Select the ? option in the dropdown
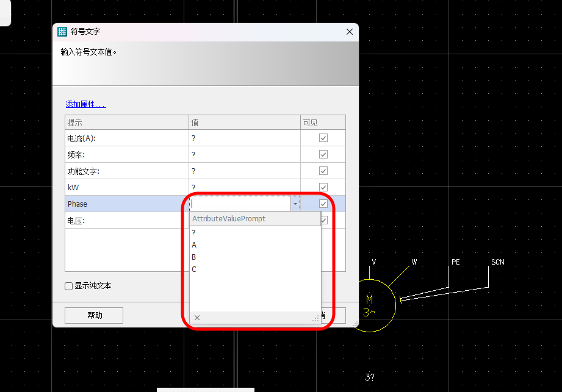Viewport: 562px width, 392px height. click(x=193, y=233)
